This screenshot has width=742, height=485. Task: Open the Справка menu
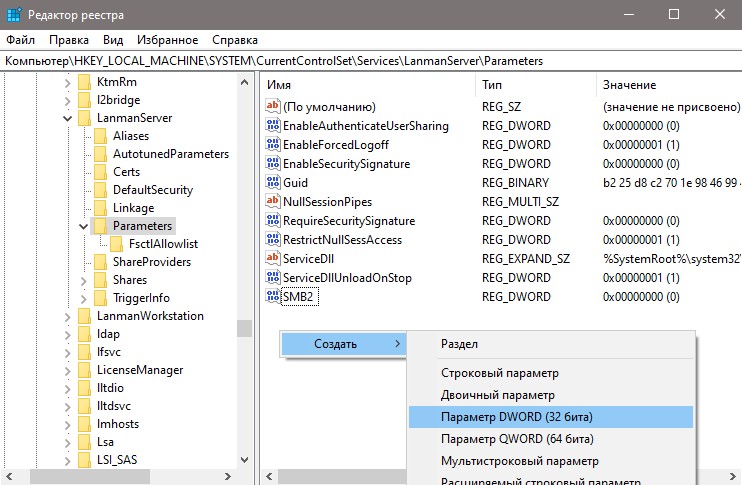point(235,40)
